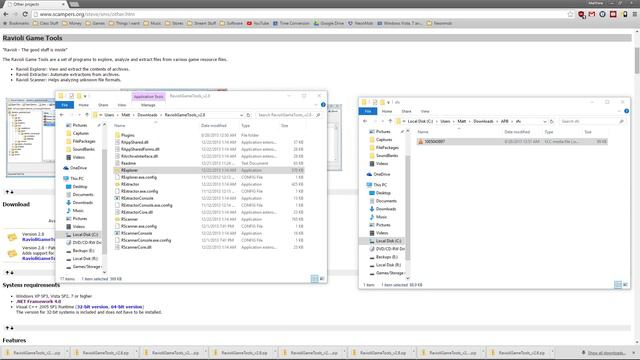
Task: Select the RExplorer application file
Action: tap(208, 170)
